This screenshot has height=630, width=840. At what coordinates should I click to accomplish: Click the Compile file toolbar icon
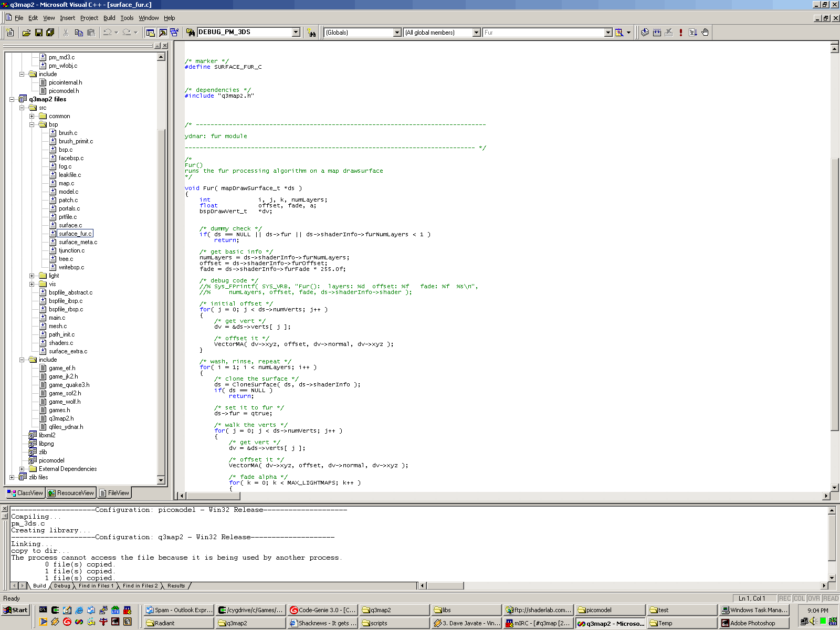point(645,33)
